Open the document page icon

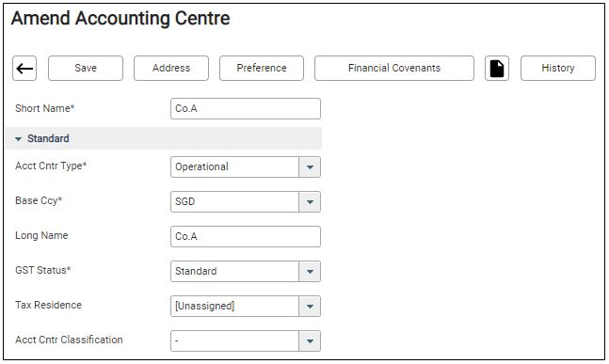(497, 69)
